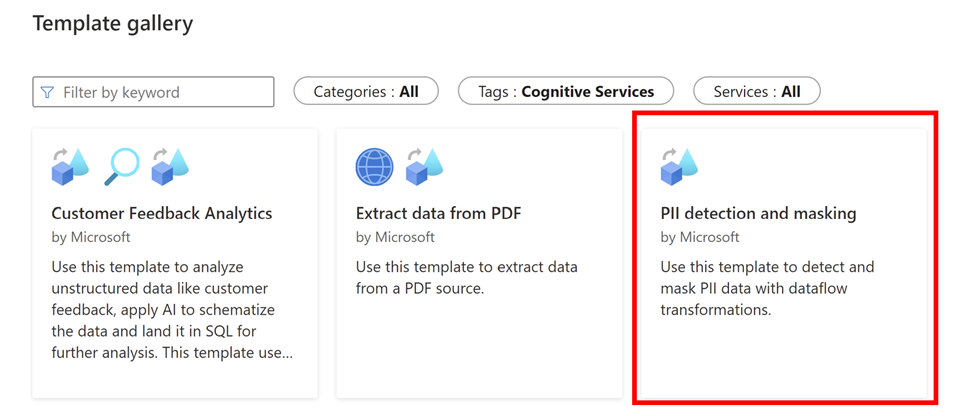Click the funnel filter icon in search box
The height and width of the screenshot is (416, 956).
(46, 92)
